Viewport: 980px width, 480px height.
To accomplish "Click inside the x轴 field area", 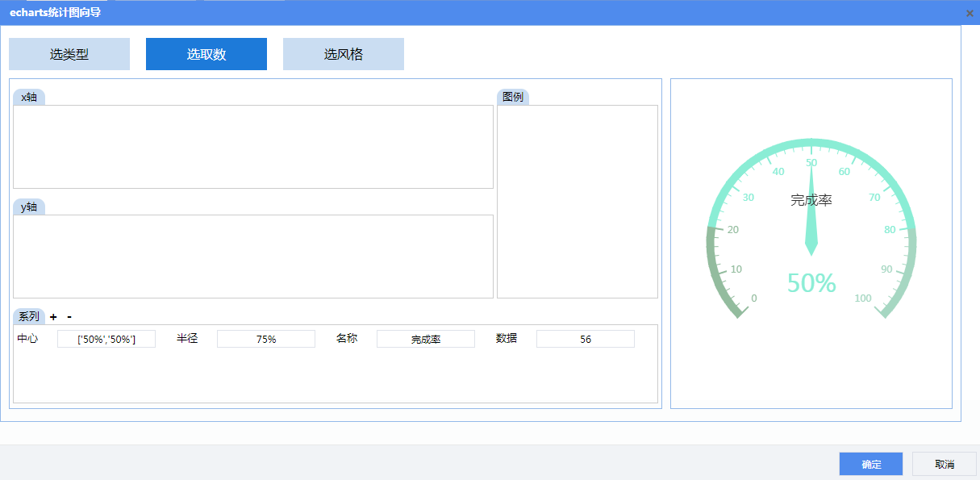I will coord(253,147).
